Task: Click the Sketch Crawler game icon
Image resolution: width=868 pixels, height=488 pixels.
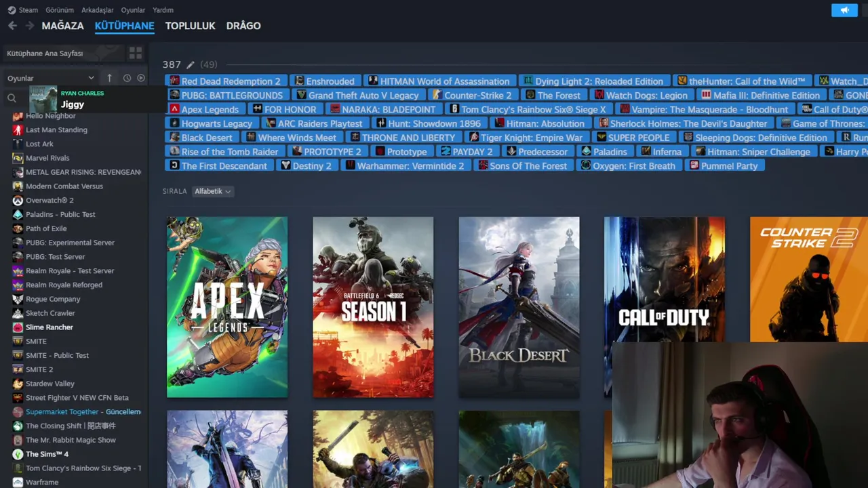Action: (18, 313)
